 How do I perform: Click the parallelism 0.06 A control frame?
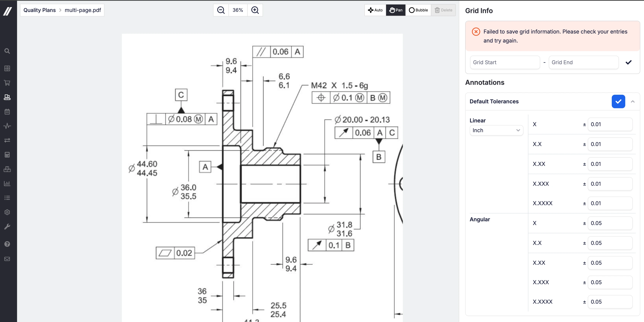click(x=278, y=52)
